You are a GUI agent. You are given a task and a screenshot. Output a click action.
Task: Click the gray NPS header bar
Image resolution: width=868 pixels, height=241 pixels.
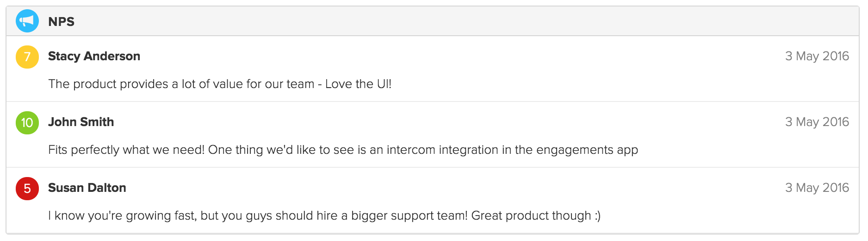click(433, 21)
